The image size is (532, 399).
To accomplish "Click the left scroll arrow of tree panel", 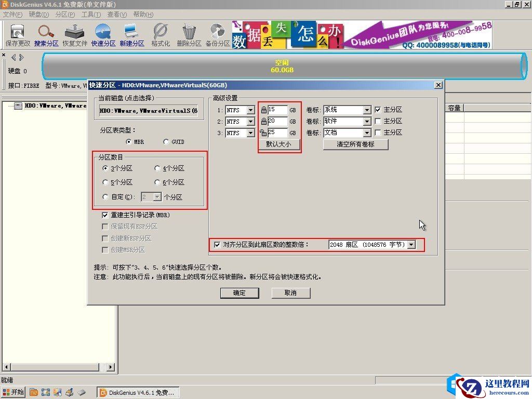I will (6, 367).
